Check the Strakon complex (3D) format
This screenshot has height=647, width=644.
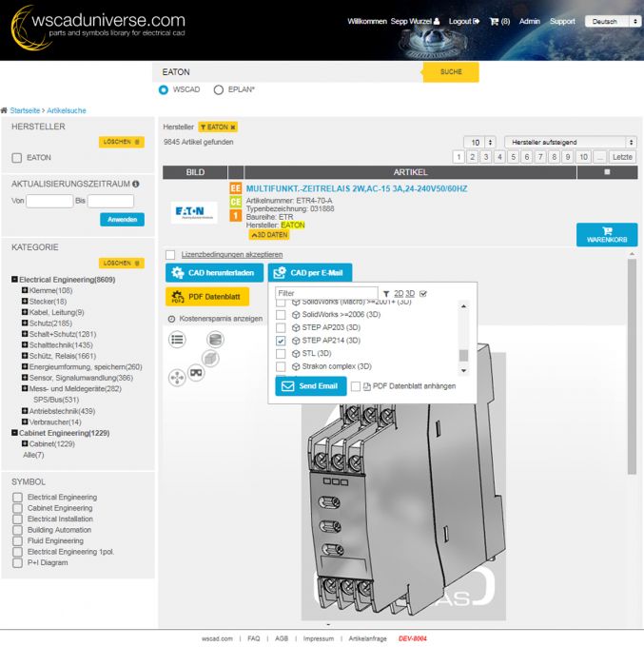[281, 366]
